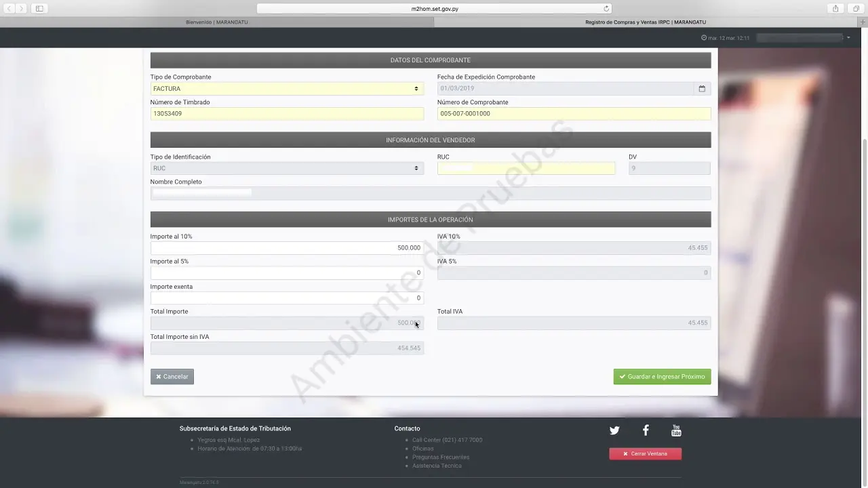
Task: Click the Facebook icon in footer
Action: point(646,430)
